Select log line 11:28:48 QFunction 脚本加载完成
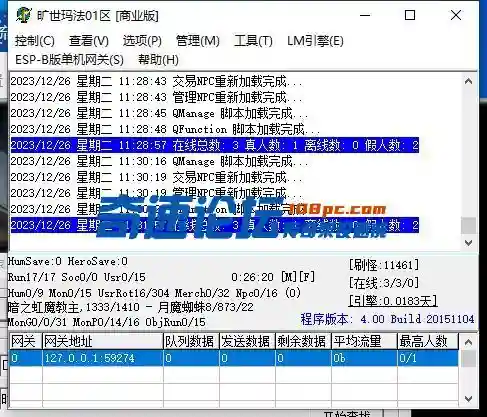The height and width of the screenshot is (417, 487). tap(165, 129)
